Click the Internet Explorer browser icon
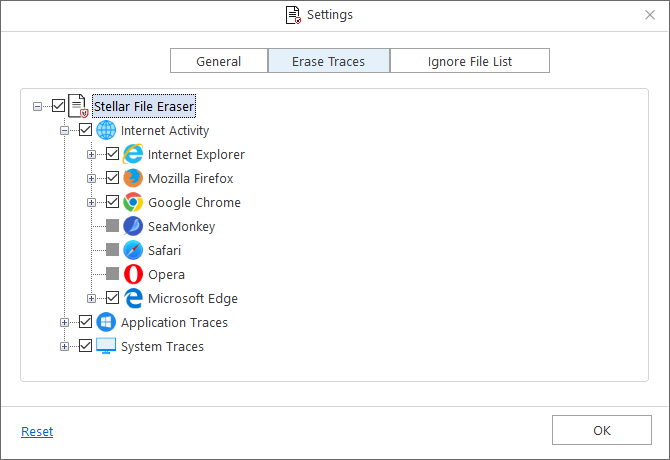Viewport: 670px width, 460px height. point(133,154)
